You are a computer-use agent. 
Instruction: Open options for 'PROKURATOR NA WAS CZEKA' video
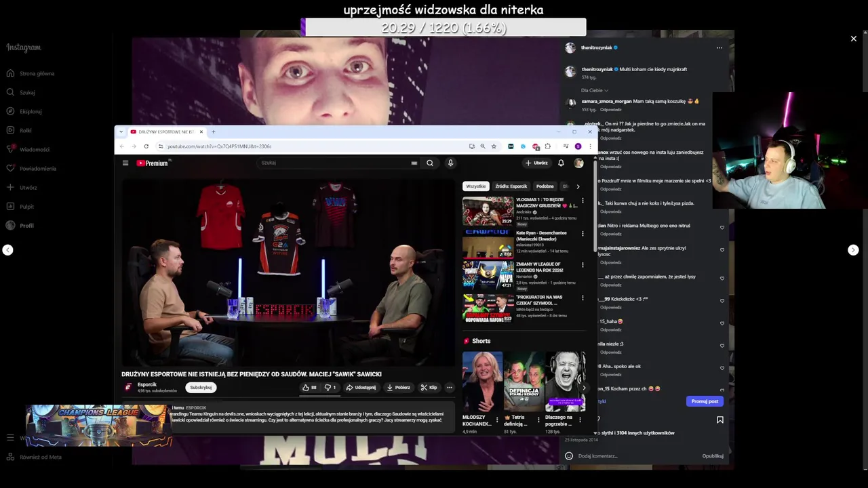tap(583, 298)
